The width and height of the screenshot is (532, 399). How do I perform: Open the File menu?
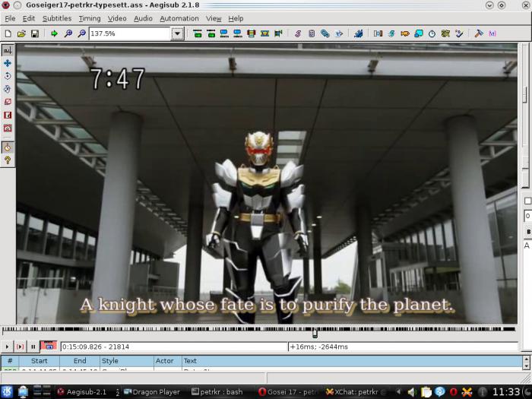tap(10, 18)
